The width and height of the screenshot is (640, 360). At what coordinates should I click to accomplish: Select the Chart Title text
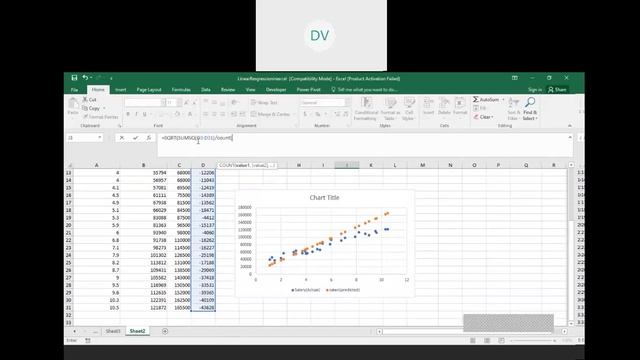(324, 198)
